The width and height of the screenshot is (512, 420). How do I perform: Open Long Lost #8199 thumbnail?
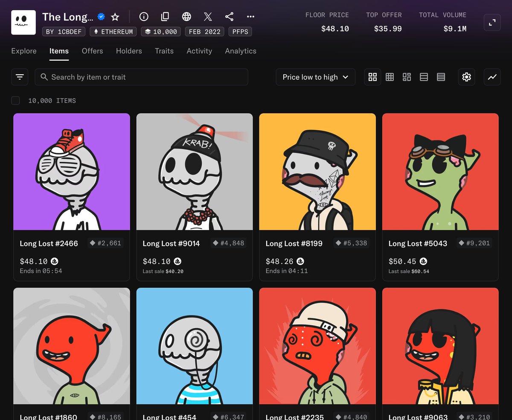317,172
